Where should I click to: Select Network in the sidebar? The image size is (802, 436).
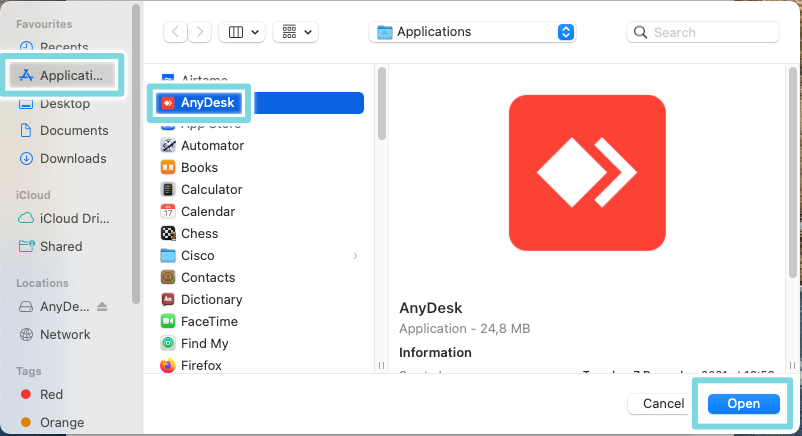click(x=55, y=335)
